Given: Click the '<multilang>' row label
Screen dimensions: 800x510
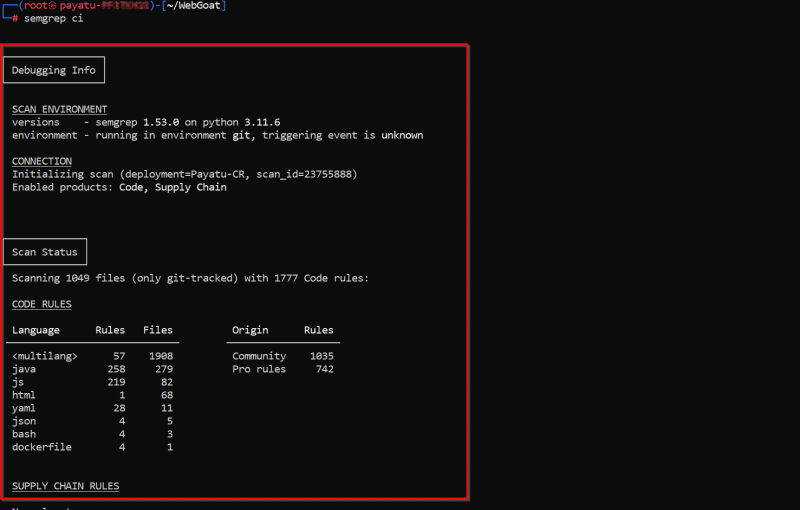Looking at the screenshot, I should coord(45,356).
